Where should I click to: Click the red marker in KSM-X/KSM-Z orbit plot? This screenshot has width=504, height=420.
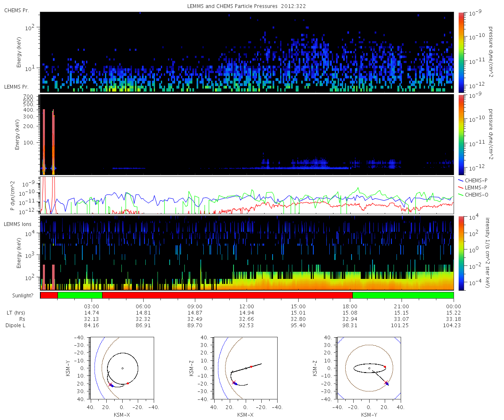tap(251, 367)
